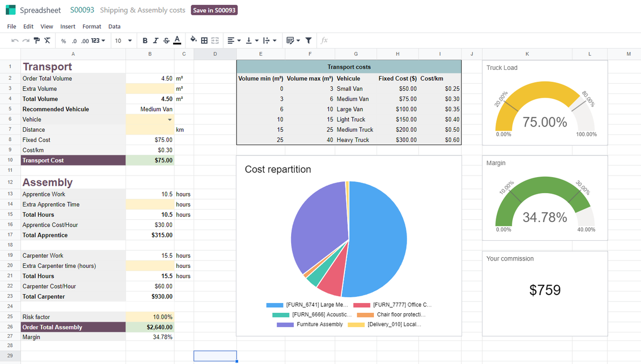Open horizontal align dropdown
The image size is (641, 364).
click(234, 41)
